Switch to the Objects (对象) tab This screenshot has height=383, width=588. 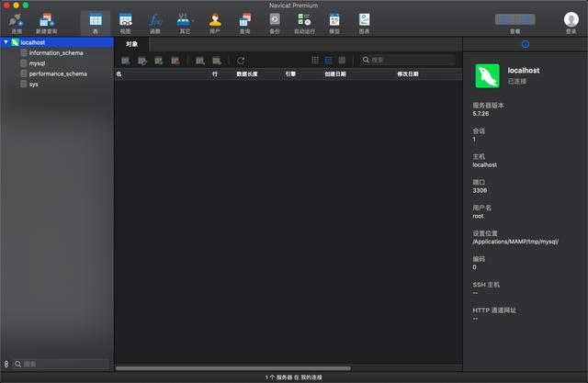[x=131, y=44]
